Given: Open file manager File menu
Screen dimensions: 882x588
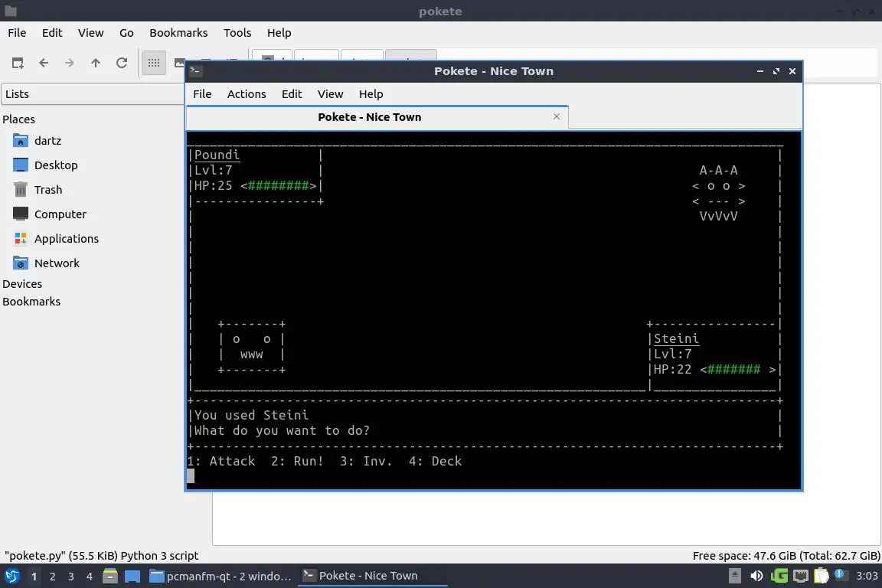Looking at the screenshot, I should pyautogui.click(x=17, y=33).
